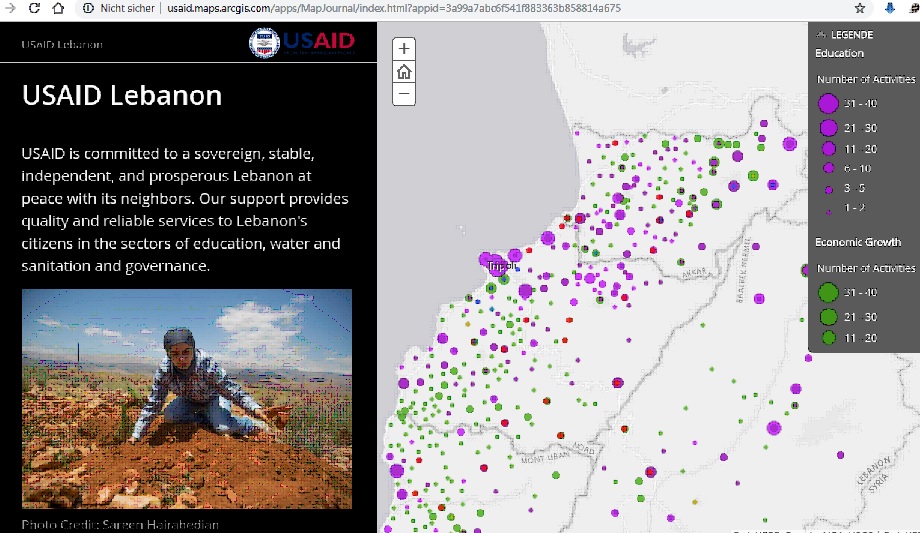Click the Education 31 - 40 legend symbol
This screenshot has width=921, height=533.
tap(828, 103)
